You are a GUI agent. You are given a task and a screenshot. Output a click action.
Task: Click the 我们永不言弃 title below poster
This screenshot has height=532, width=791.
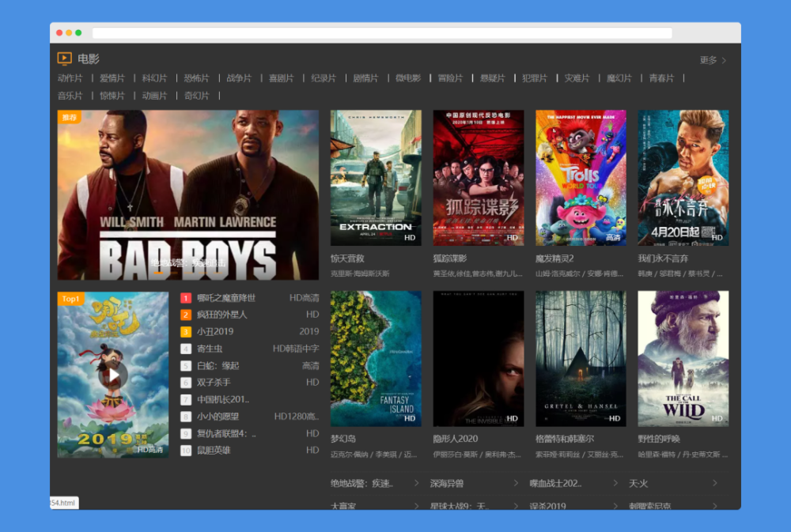coord(663,258)
